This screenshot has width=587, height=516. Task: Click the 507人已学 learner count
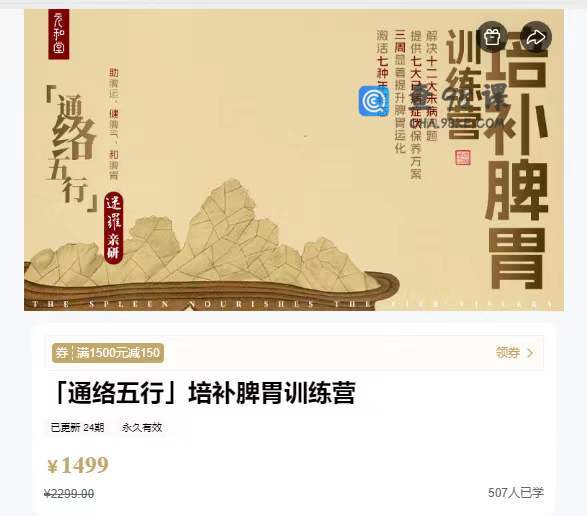click(x=515, y=493)
